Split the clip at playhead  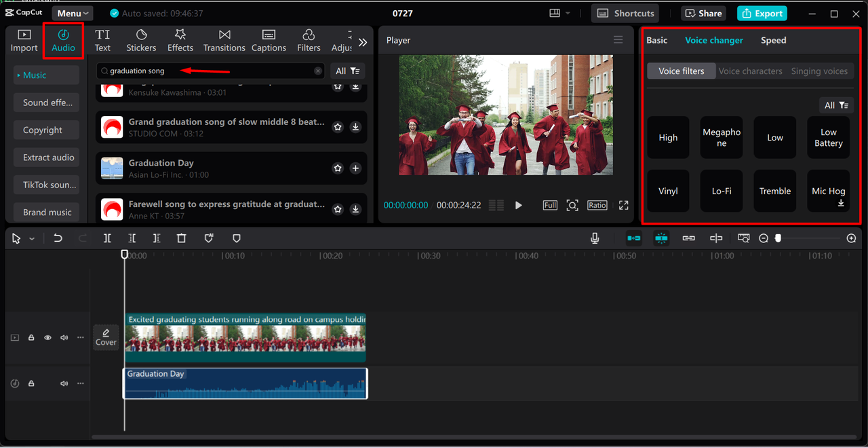(107, 238)
